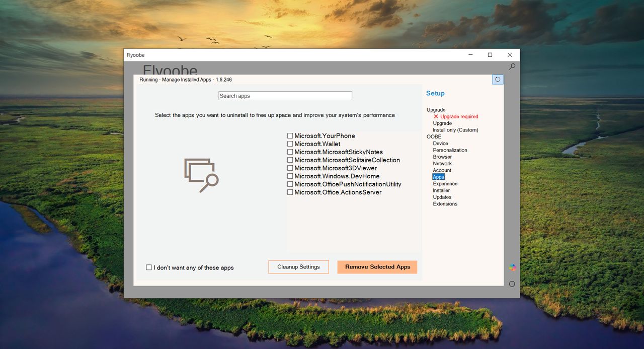644x349 pixels.
Task: Select the Upgrade sub-item under Upgrade
Action: pos(442,123)
